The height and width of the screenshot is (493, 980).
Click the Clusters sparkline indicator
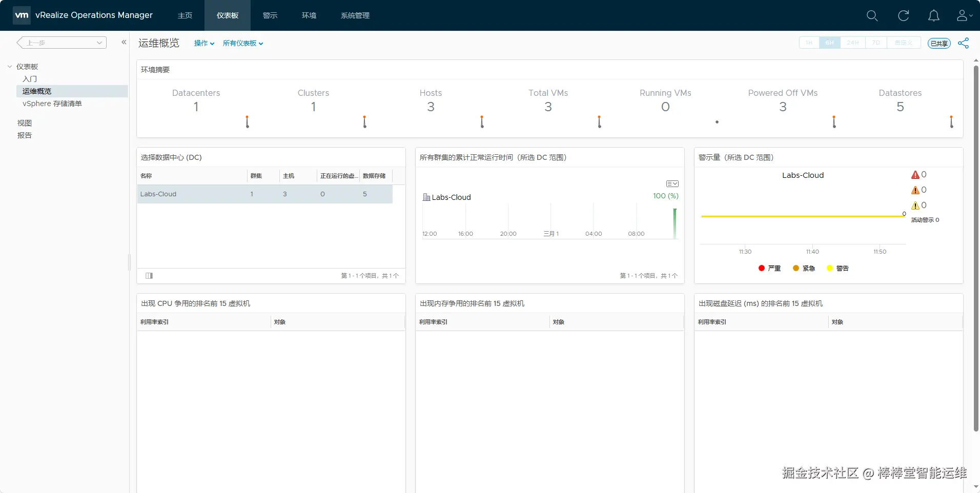(364, 122)
